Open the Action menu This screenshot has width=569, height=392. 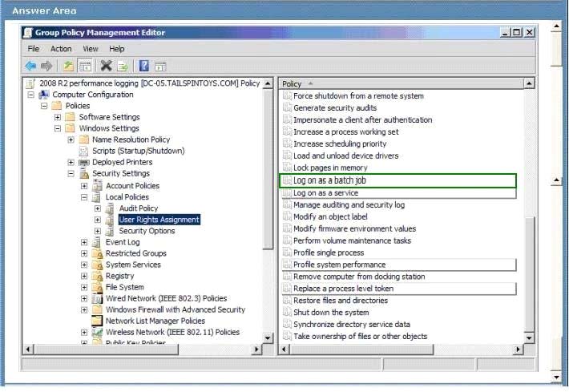[x=61, y=49]
